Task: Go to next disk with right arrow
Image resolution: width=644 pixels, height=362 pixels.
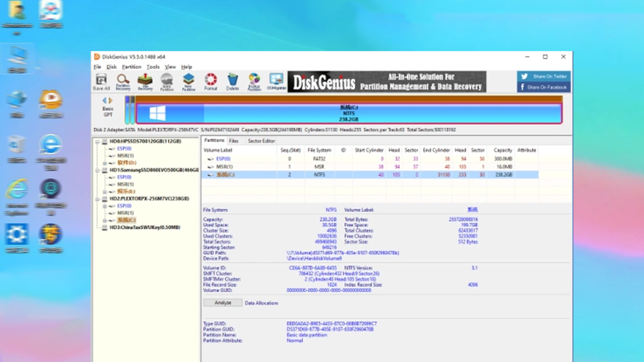Action: pyautogui.click(x=111, y=101)
